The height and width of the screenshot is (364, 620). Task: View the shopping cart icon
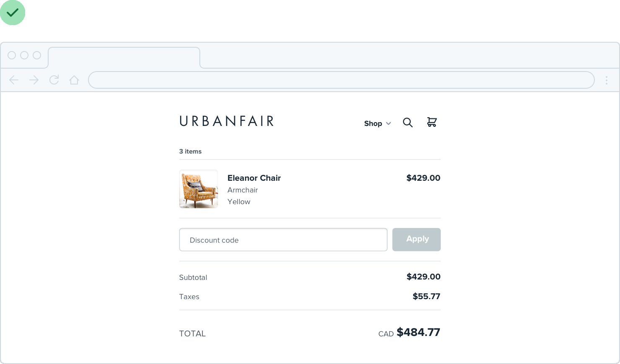431,122
